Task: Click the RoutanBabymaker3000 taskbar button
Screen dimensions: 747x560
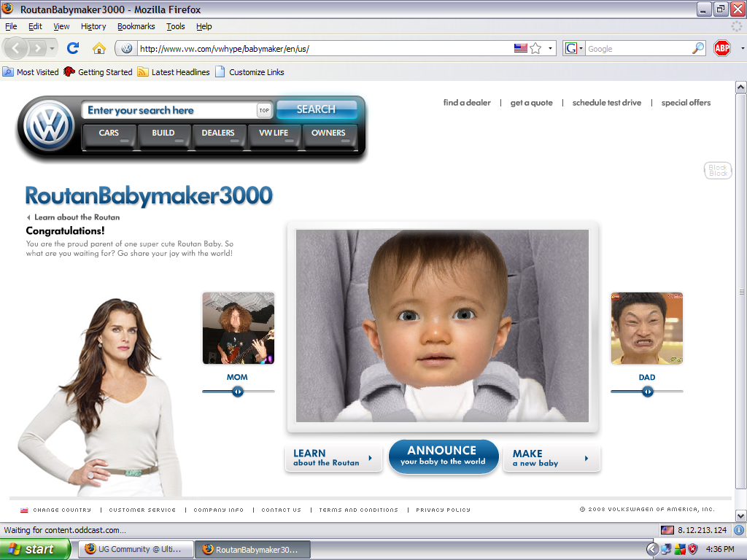Action: pos(253,549)
